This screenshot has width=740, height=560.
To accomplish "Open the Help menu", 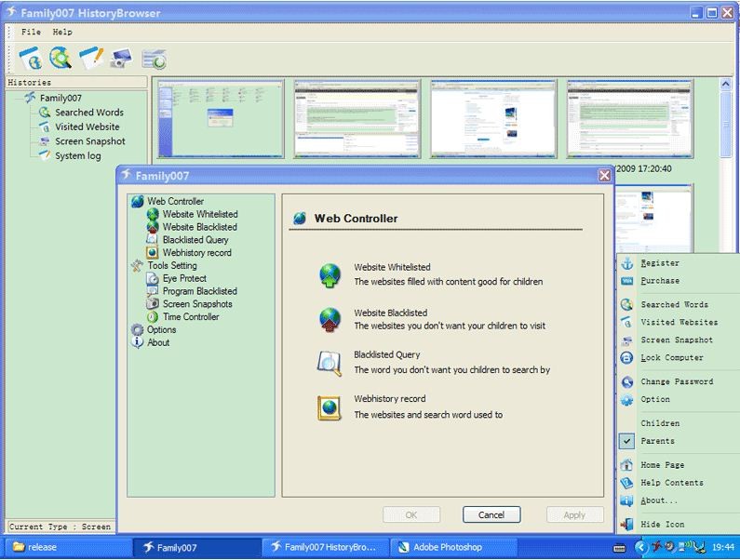I will coord(62,32).
